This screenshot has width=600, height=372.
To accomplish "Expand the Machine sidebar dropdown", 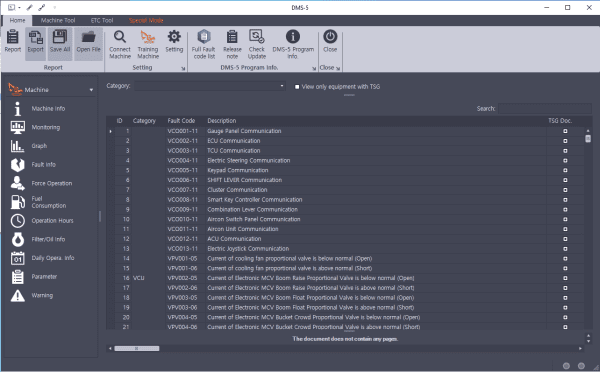I will click(91, 90).
